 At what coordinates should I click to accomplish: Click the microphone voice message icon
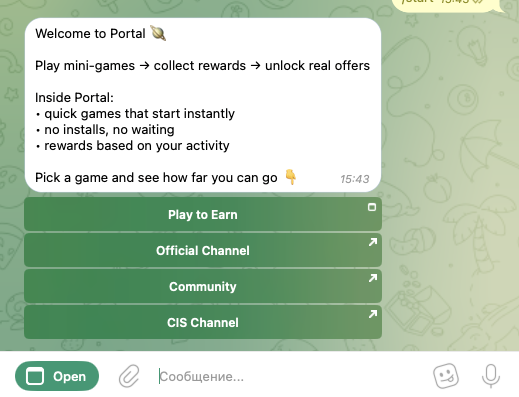491,376
